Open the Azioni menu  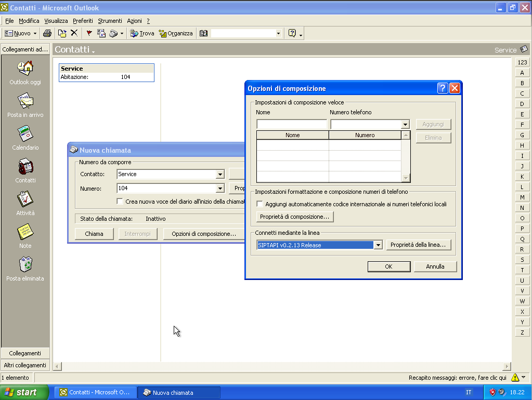(134, 21)
